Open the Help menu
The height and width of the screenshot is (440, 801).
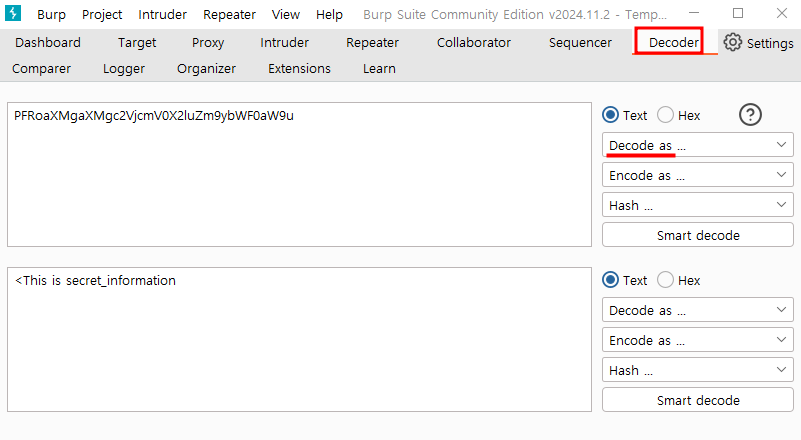click(329, 14)
